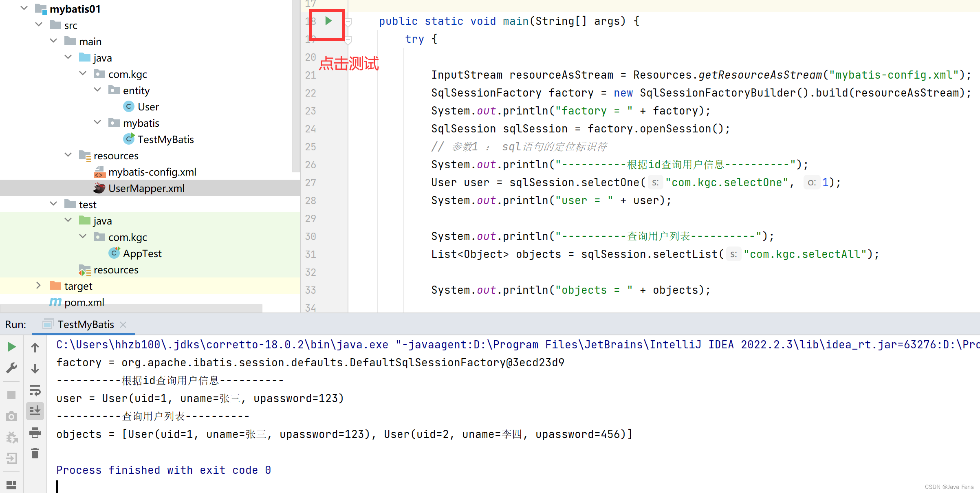Click the java.exe command line in console
This screenshot has width=980, height=493.
coord(518,345)
